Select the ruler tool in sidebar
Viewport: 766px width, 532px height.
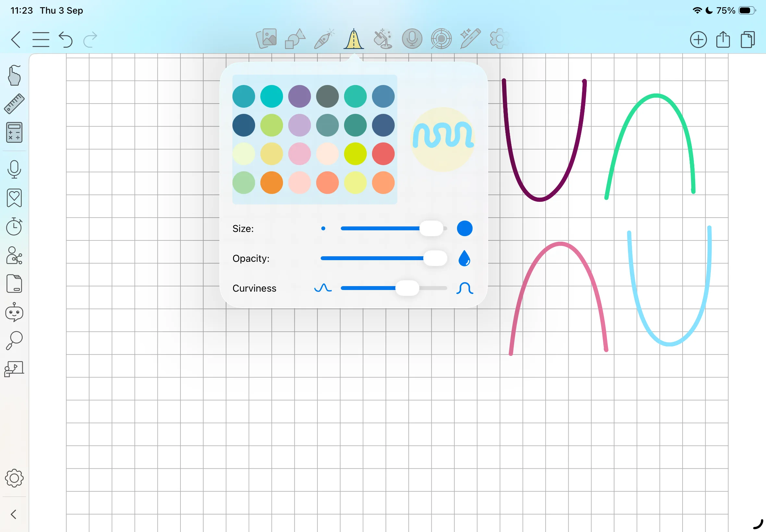point(14,104)
